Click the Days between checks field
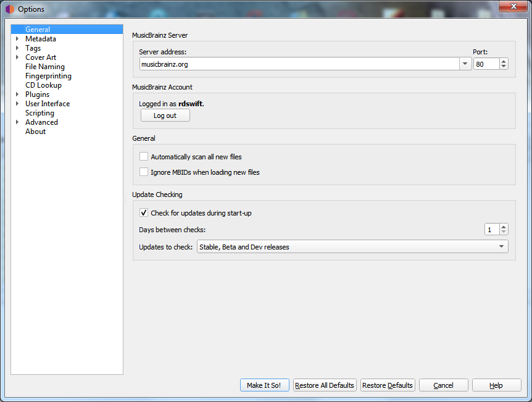 coord(492,230)
